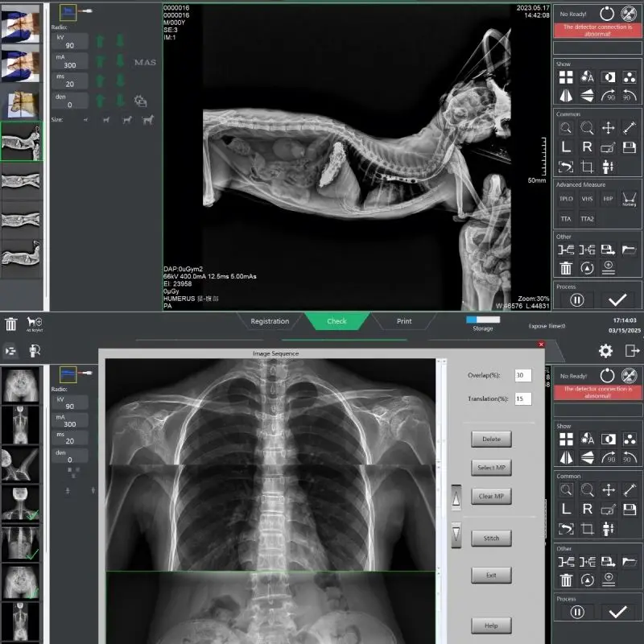Image resolution: width=644 pixels, height=644 pixels.
Task: Move image up in Image Sequence dialog
Action: [x=456, y=497]
